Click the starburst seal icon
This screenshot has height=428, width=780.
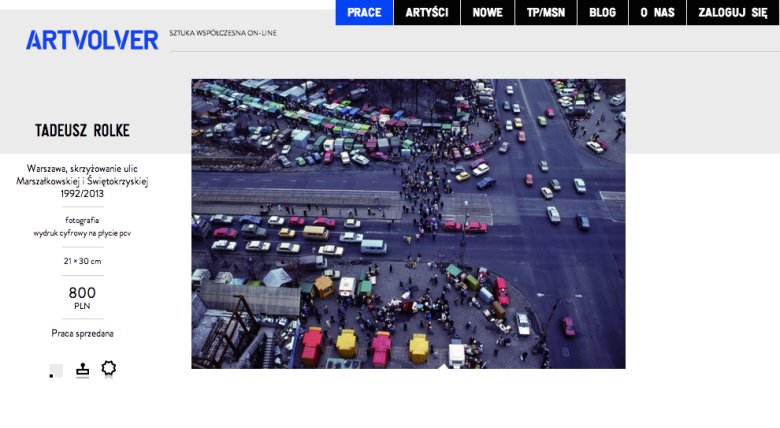(x=108, y=369)
